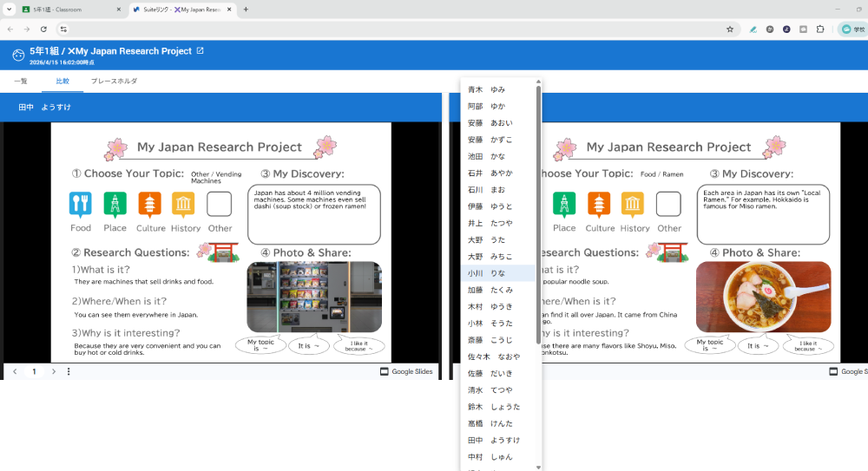This screenshot has width=868, height=471.
Task: Go to the next slide arrow
Action: click(x=54, y=371)
